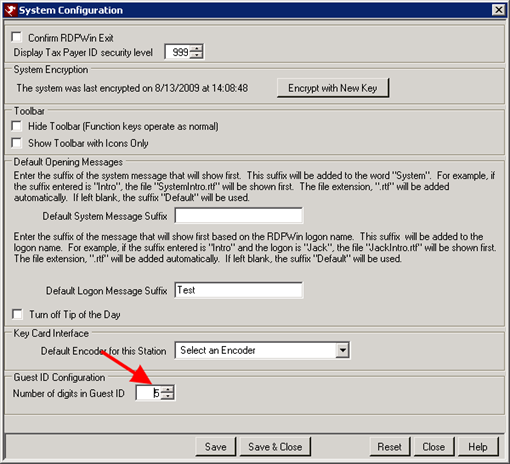Click the Save button
The height and width of the screenshot is (464, 510).
point(216,447)
